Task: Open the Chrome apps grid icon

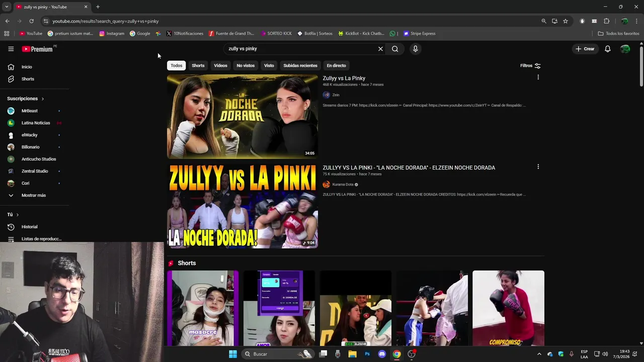Action: tap(7, 34)
